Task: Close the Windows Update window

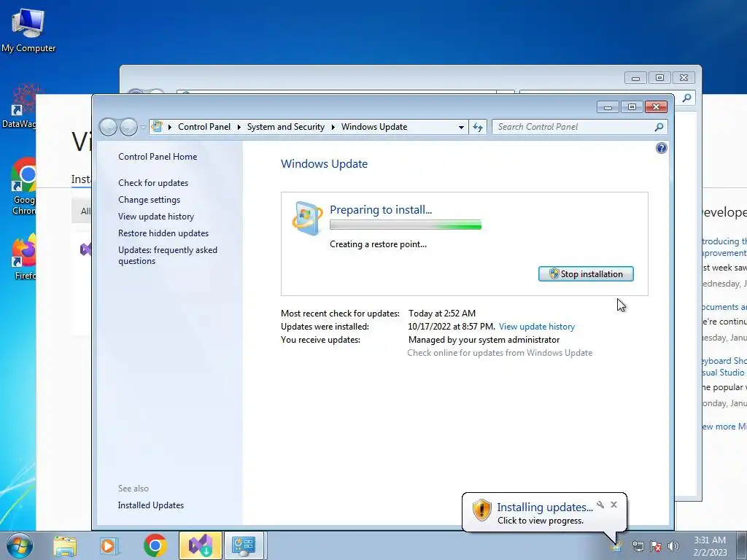Action: click(x=656, y=107)
